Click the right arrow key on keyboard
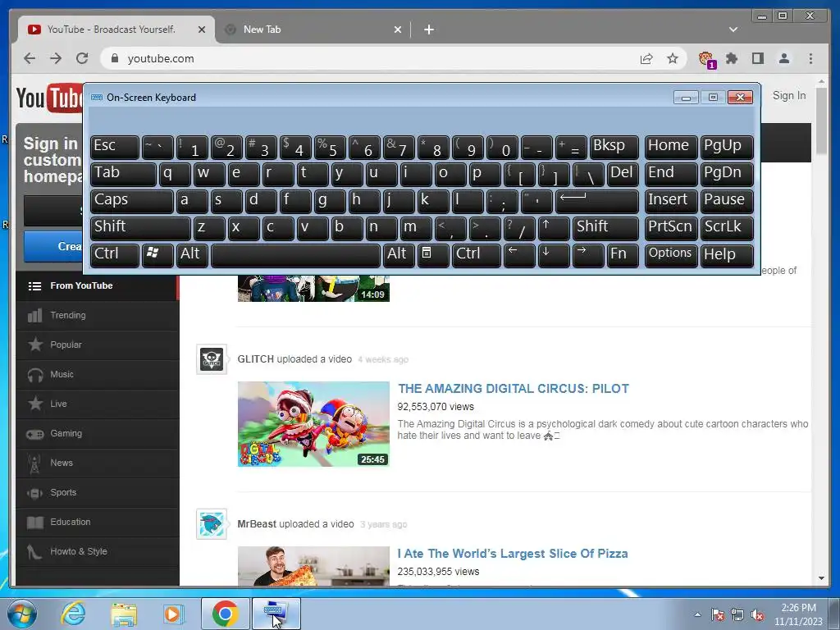The height and width of the screenshot is (630, 840). coord(588,255)
